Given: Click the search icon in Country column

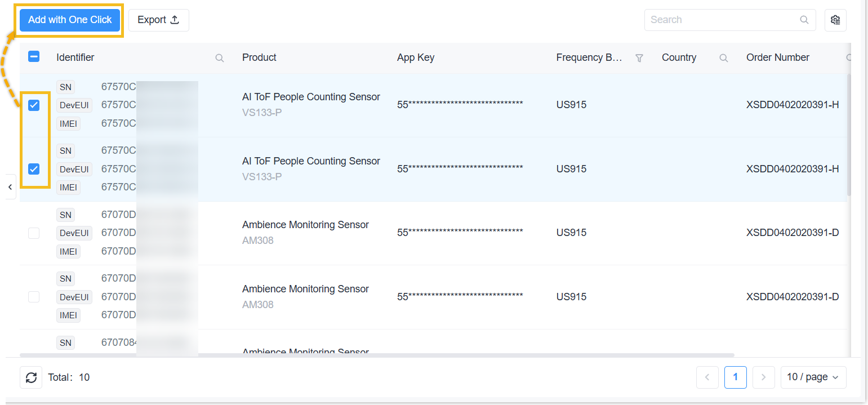Looking at the screenshot, I should pos(724,58).
